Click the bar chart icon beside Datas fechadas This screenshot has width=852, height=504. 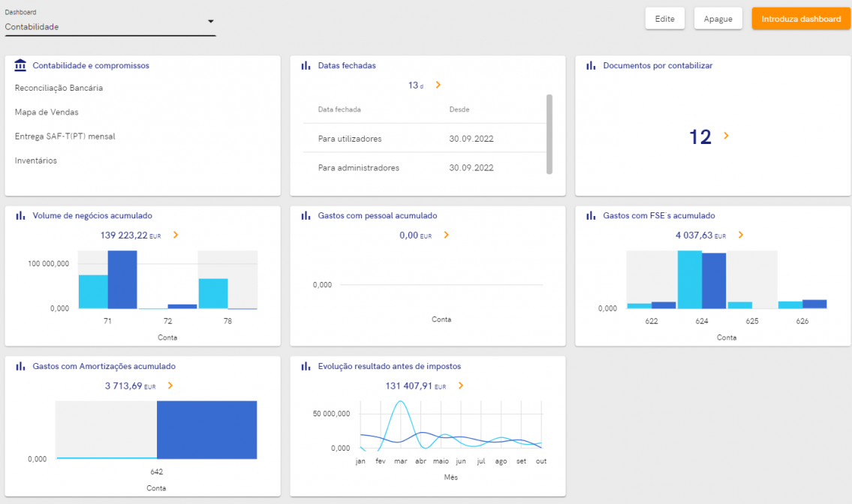[x=306, y=65]
